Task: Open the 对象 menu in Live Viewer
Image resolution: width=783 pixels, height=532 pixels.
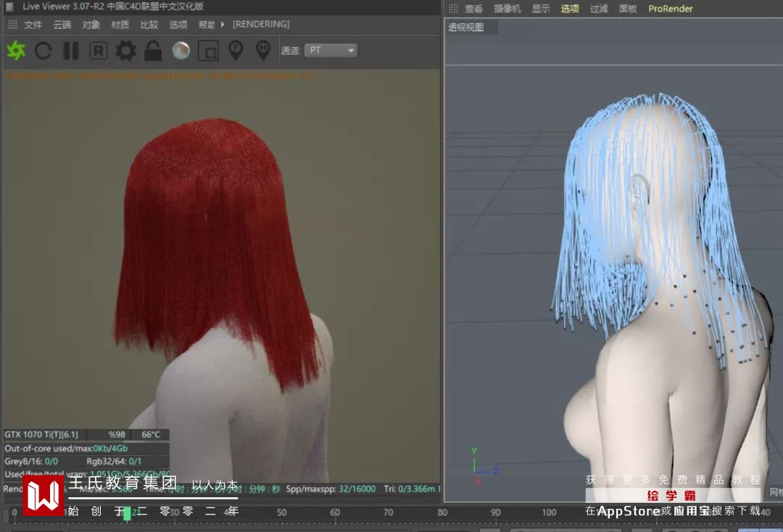Action: [x=91, y=25]
